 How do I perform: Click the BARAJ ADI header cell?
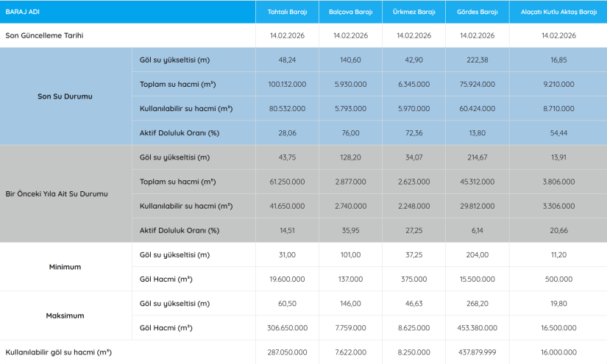click(21, 13)
